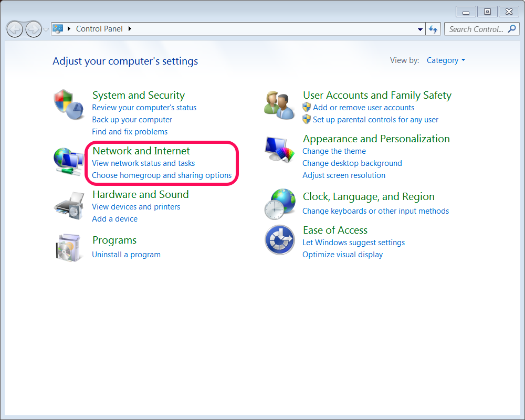Open the View by Category dropdown
Viewport: 525px width, 420px height.
(x=446, y=60)
